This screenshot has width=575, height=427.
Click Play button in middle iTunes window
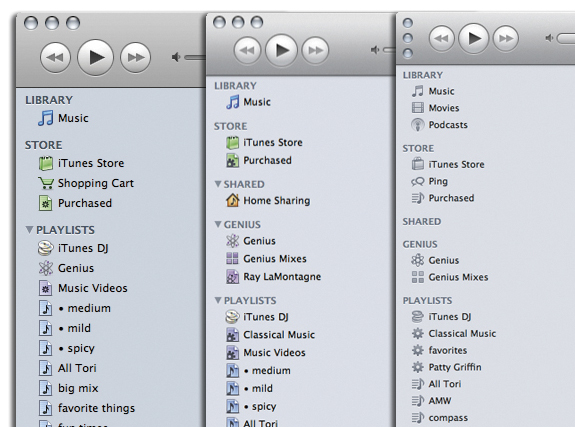coord(282,50)
